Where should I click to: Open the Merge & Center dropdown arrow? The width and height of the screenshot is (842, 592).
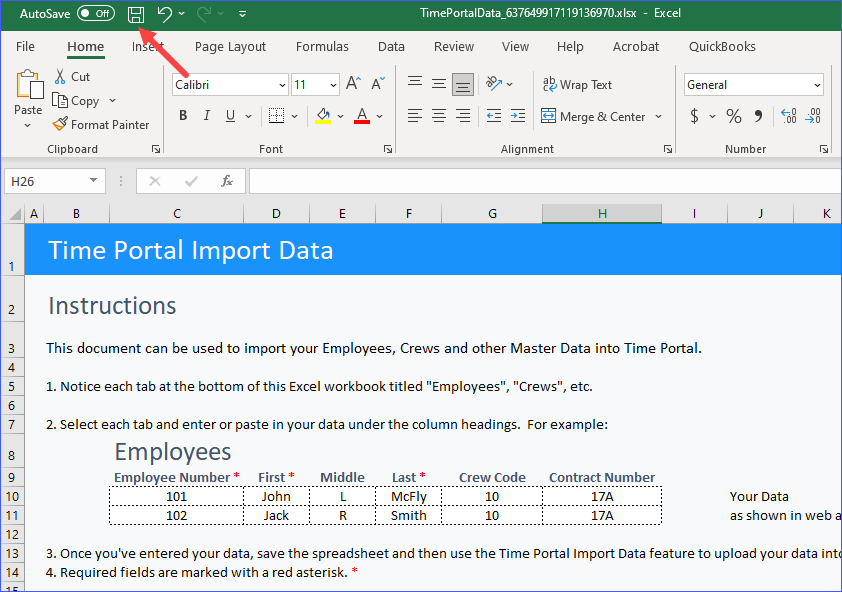coord(658,116)
